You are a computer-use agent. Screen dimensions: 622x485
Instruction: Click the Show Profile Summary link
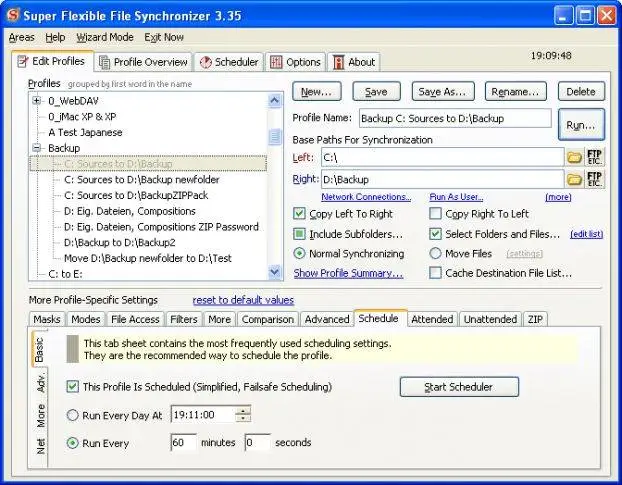coord(348,273)
